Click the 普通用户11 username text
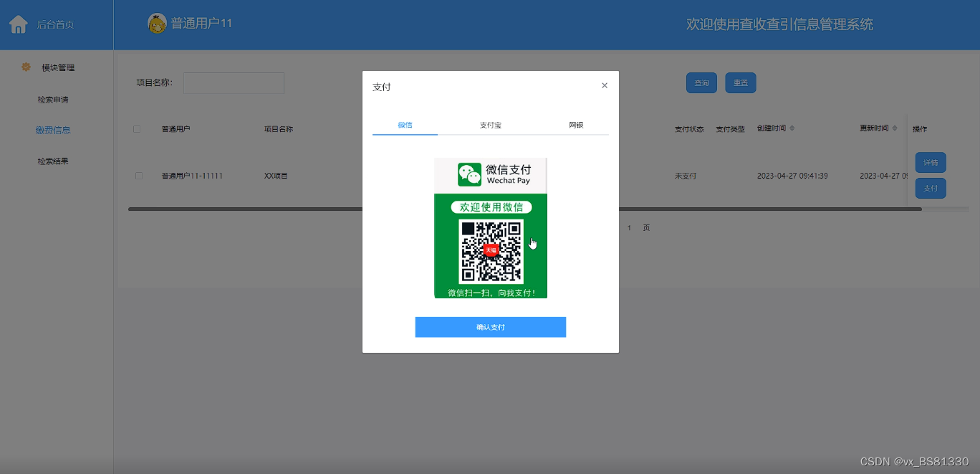Screen dimensions: 980x474 point(201,23)
